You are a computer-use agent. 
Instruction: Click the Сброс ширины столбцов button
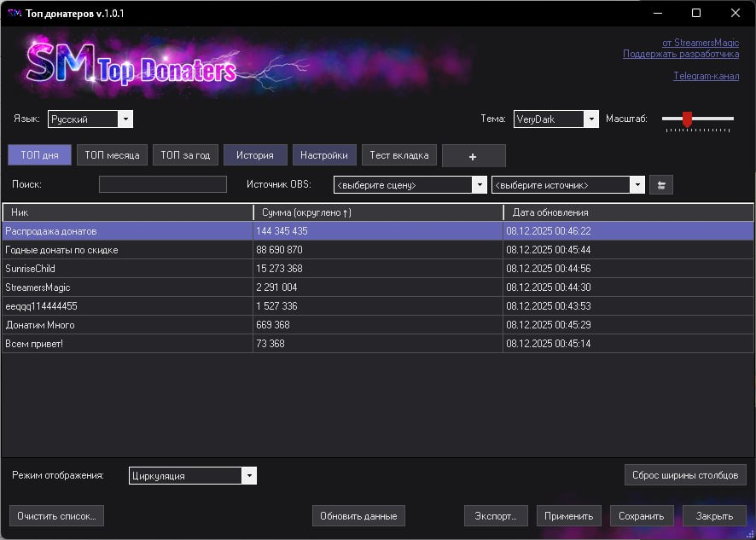(685, 474)
